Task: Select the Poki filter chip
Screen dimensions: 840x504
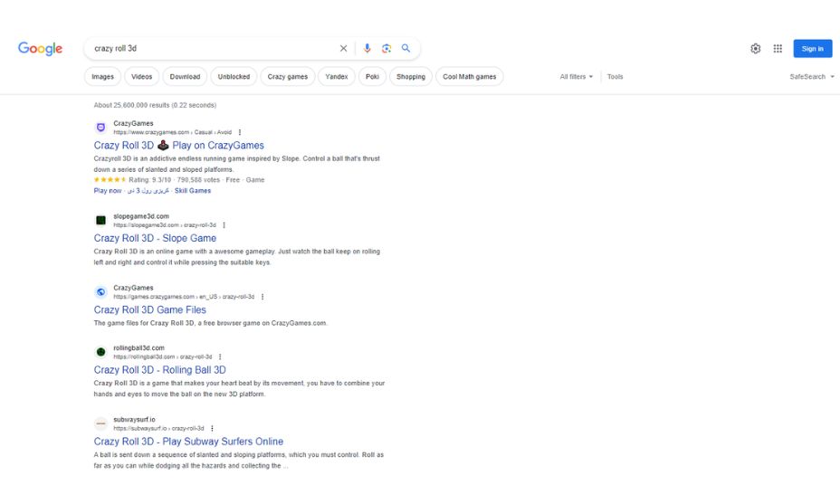Action: 372,77
